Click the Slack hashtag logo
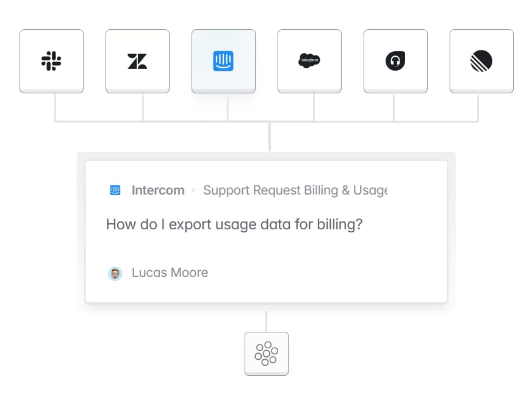The height and width of the screenshot is (394, 532). click(x=51, y=61)
